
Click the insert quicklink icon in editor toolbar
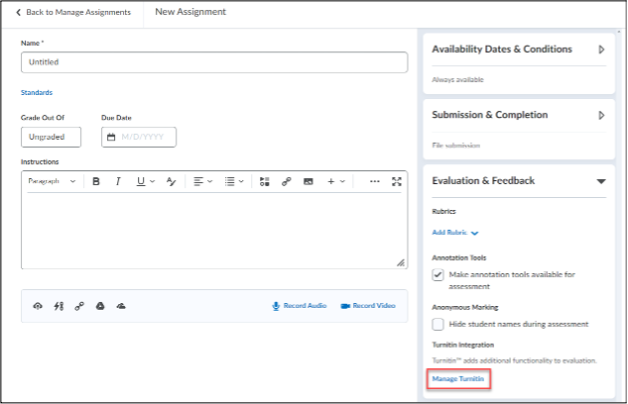(x=286, y=181)
